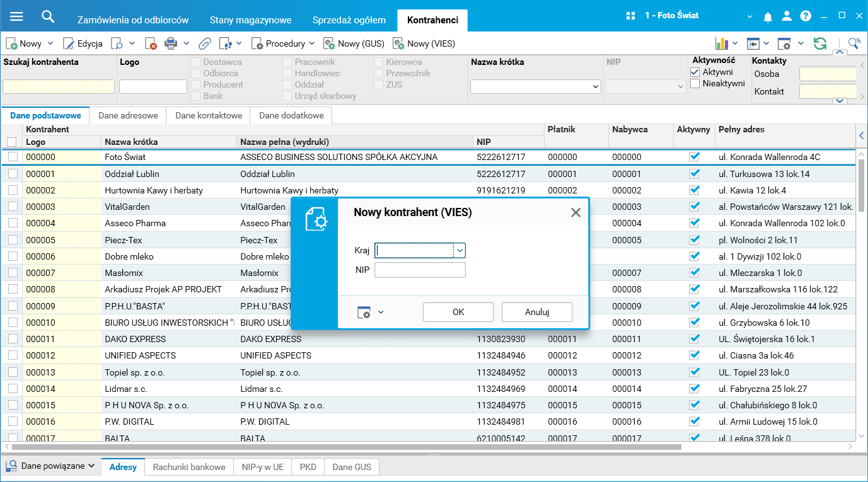This screenshot has width=868, height=482.
Task: Click the chart report icon in toolbar
Action: point(722,43)
